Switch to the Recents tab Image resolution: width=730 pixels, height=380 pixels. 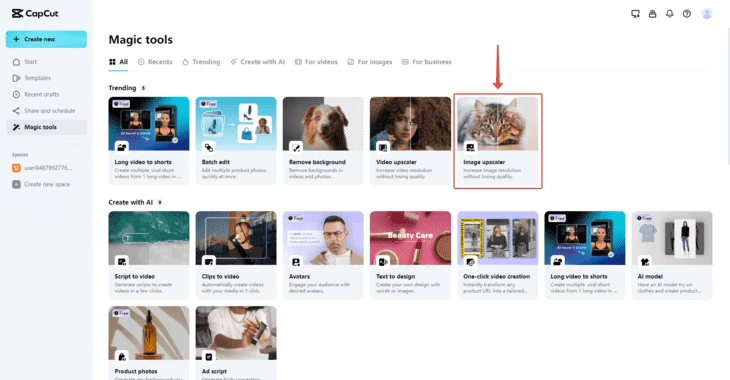pyautogui.click(x=155, y=61)
